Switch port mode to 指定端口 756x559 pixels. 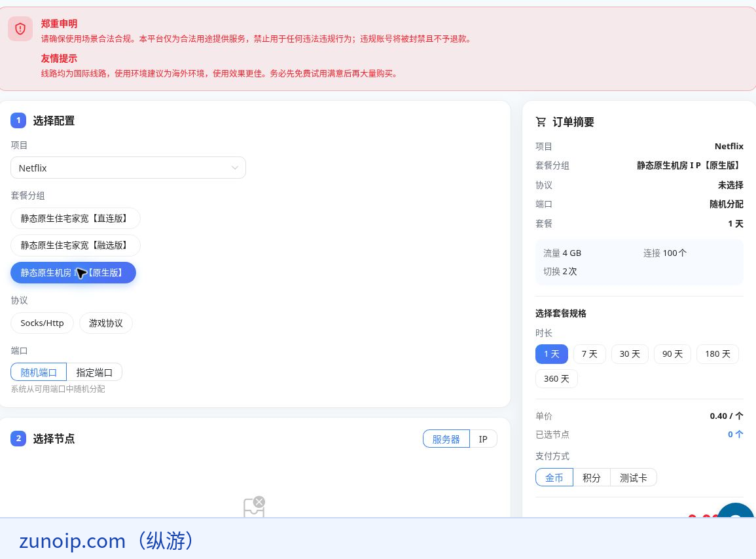94,372
